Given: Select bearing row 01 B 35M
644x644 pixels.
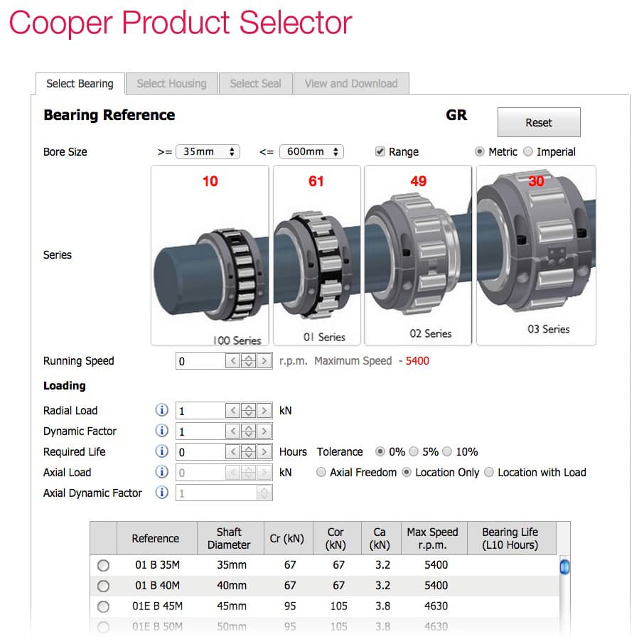Looking at the screenshot, I should coord(103,566).
